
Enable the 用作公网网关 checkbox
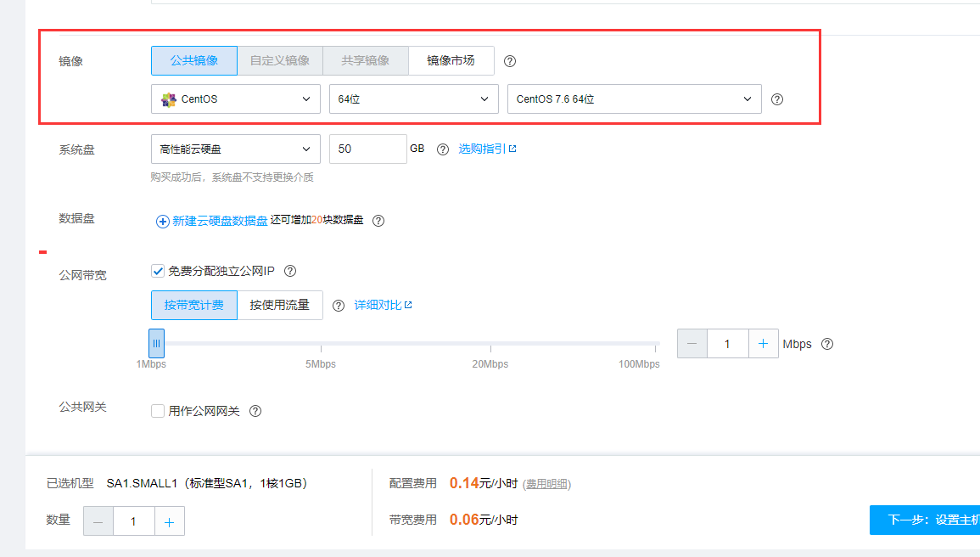157,410
